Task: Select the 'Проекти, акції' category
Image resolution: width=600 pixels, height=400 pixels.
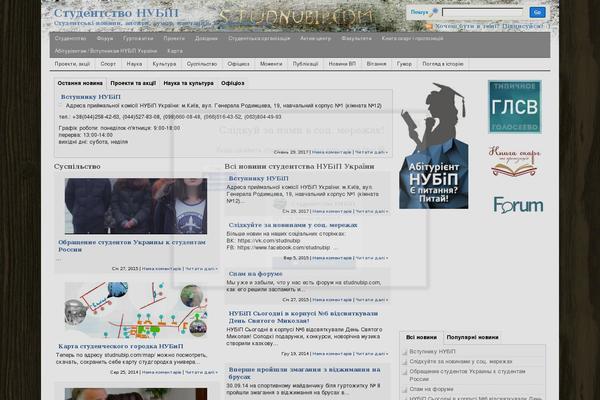Action: coord(72,64)
